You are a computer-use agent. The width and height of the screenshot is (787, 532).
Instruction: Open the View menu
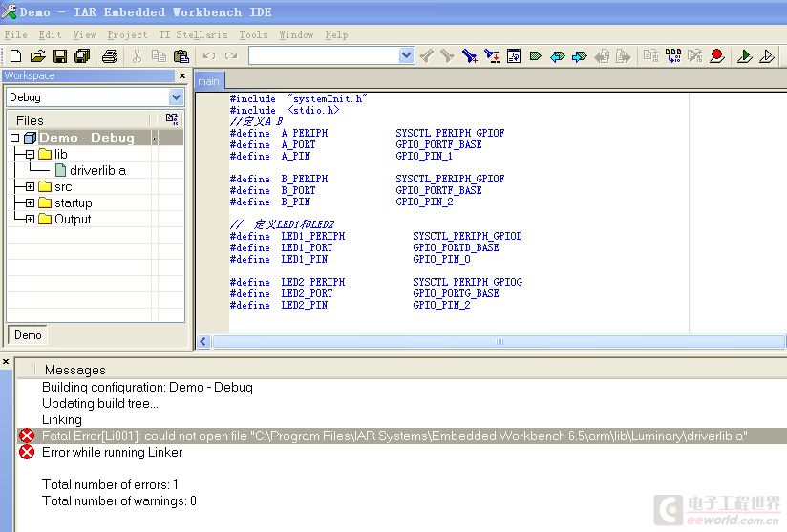(x=84, y=34)
